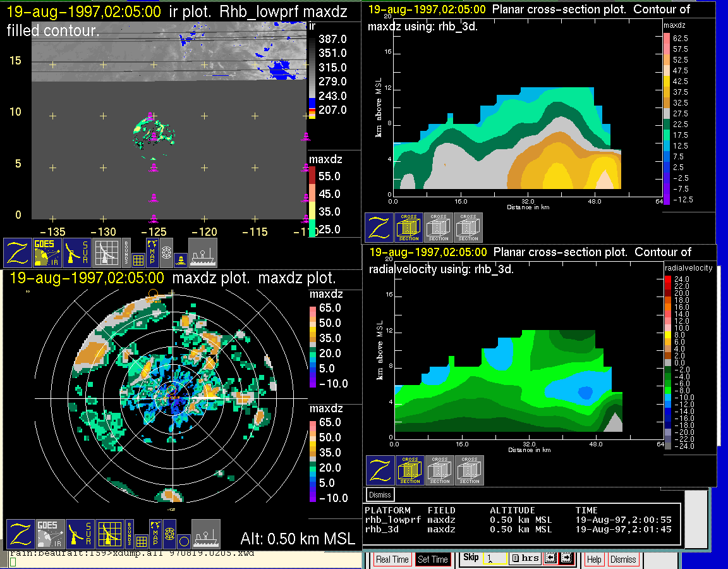Image resolution: width=728 pixels, height=569 pixels.
Task: Dismiss the platform field info panel
Action: (380, 494)
